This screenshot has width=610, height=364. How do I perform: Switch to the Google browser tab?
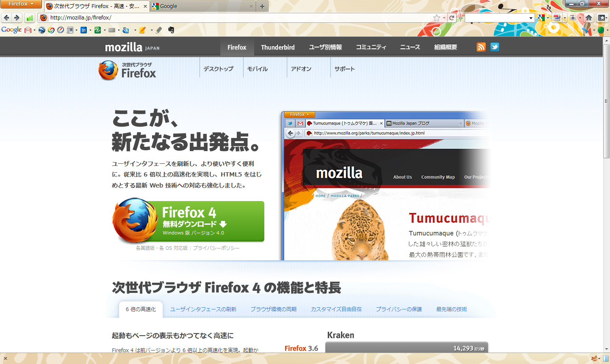coord(203,6)
